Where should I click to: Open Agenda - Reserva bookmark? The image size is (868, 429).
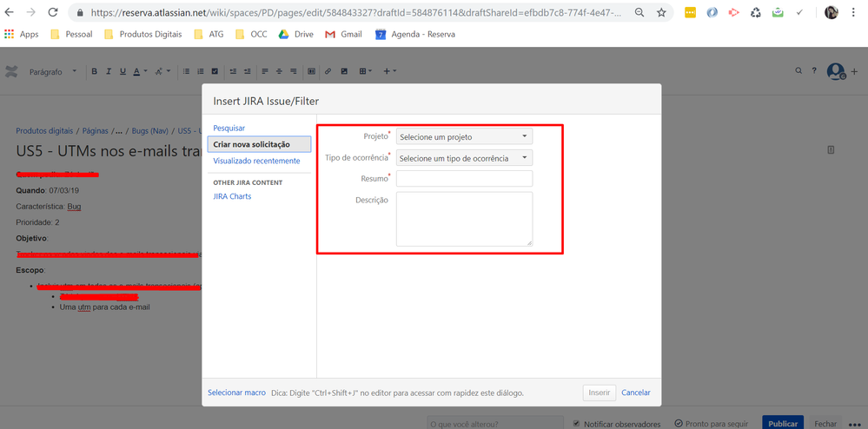[x=415, y=35]
